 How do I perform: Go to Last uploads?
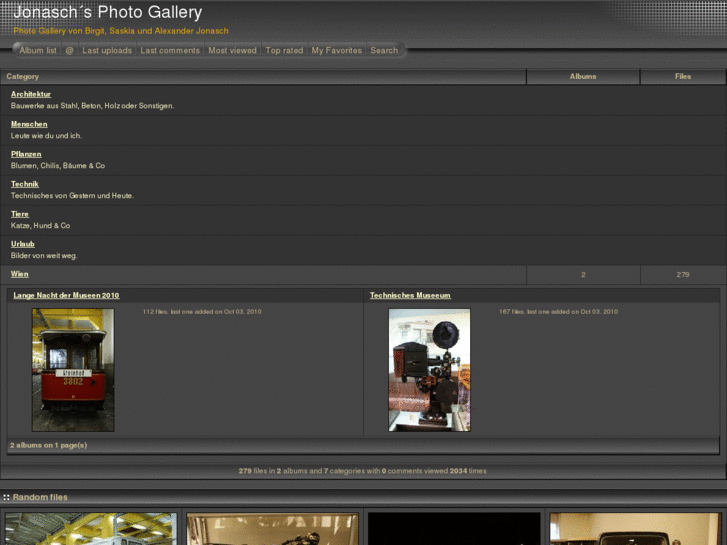click(x=107, y=50)
